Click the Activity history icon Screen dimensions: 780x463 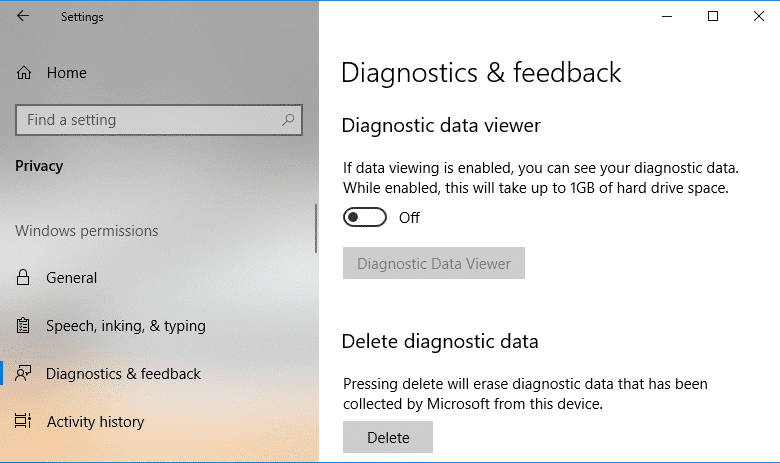point(23,421)
